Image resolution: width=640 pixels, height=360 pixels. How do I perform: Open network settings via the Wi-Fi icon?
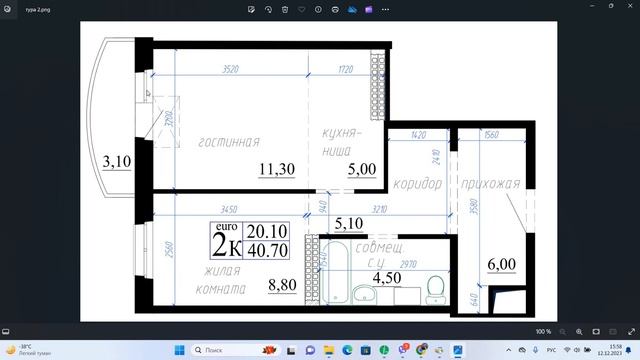coord(567,350)
